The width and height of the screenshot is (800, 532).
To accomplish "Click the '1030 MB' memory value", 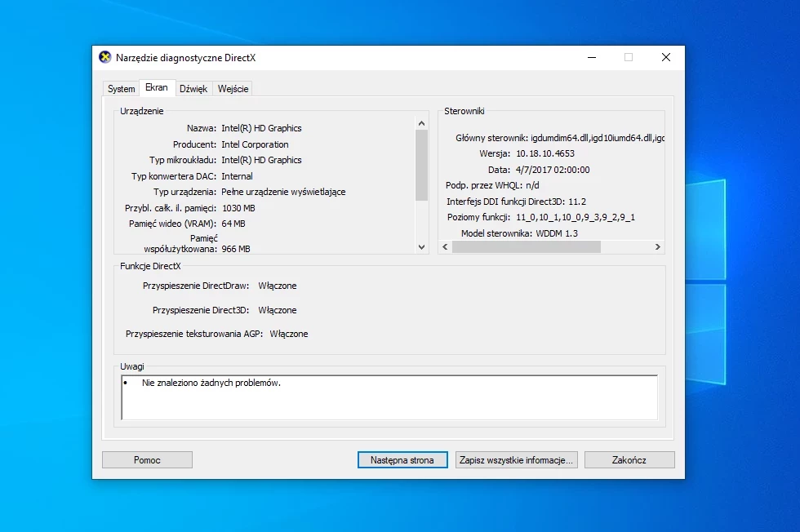I will coord(238,208).
